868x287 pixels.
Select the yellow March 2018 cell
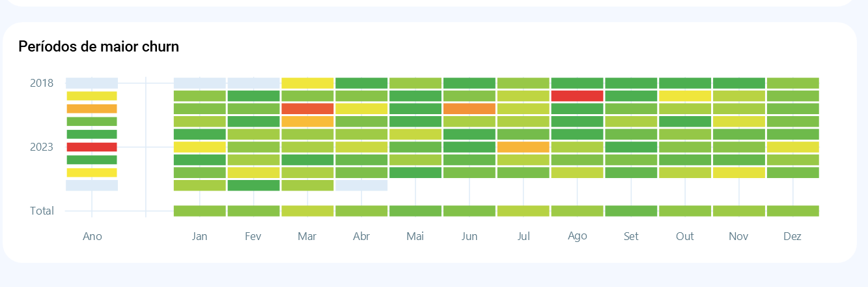tap(307, 83)
